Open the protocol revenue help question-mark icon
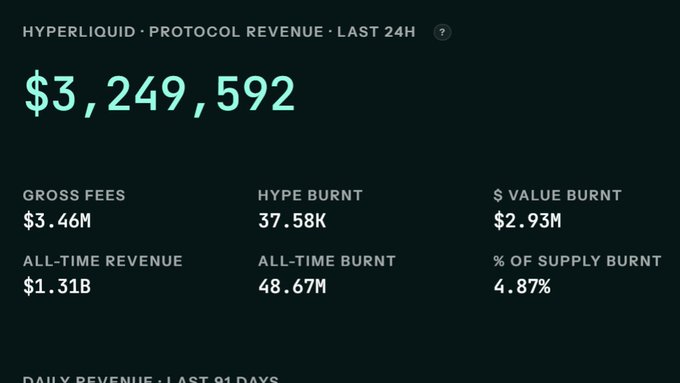Screen dimensions: 680x383 click(442, 32)
